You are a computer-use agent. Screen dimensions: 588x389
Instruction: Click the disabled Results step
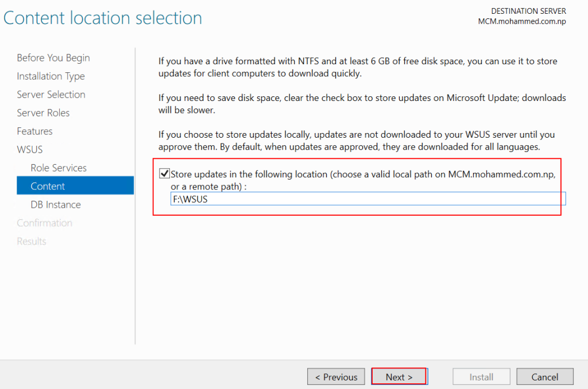click(32, 242)
